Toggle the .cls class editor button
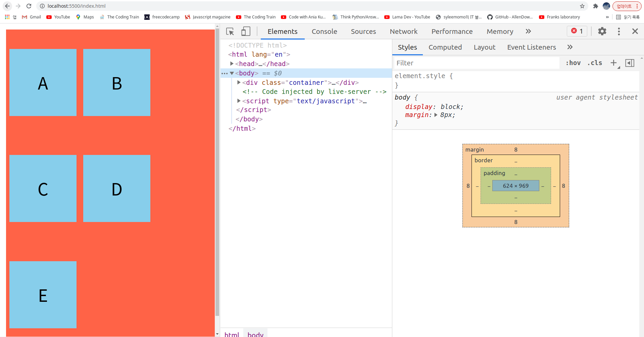The image size is (644, 337). (x=595, y=63)
